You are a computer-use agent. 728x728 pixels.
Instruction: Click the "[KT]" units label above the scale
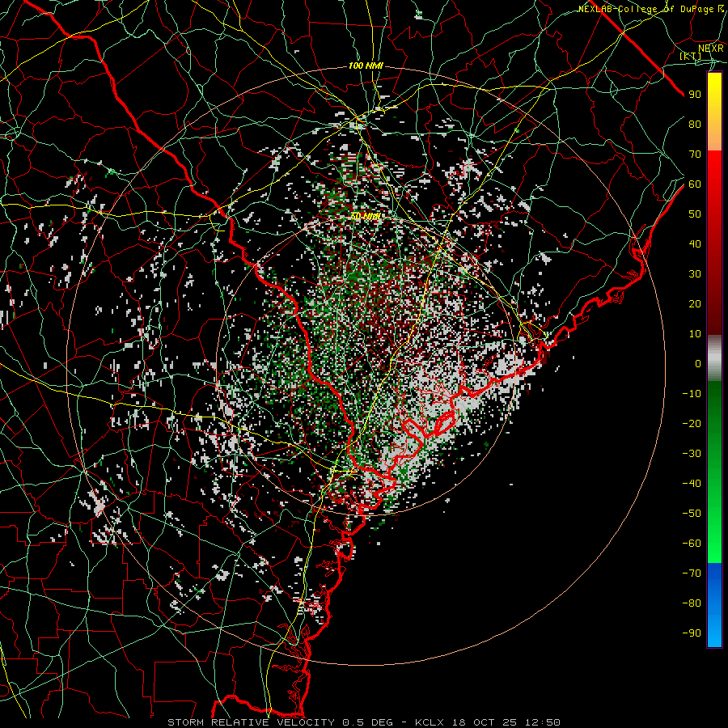(691, 56)
